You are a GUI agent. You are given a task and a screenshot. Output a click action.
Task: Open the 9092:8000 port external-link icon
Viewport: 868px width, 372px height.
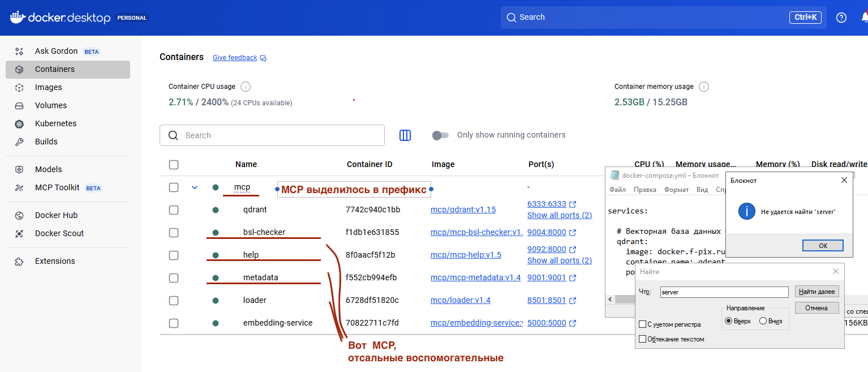pos(573,249)
